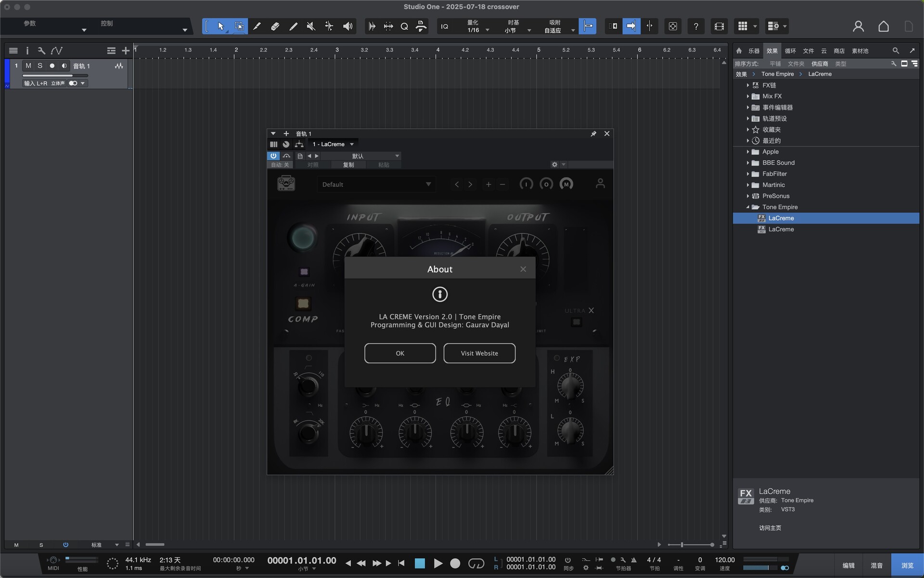
Task: Click the IQ quantize icon
Action: click(x=445, y=26)
